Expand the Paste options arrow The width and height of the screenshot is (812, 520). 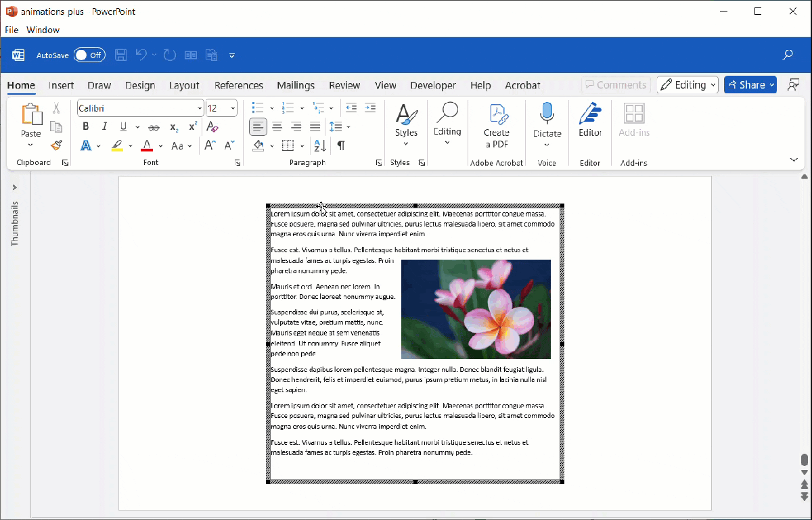tap(30, 145)
